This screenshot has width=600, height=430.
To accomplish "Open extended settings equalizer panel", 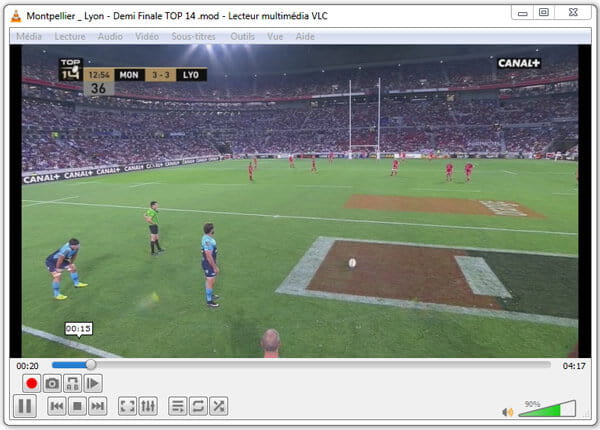I will 148,406.
